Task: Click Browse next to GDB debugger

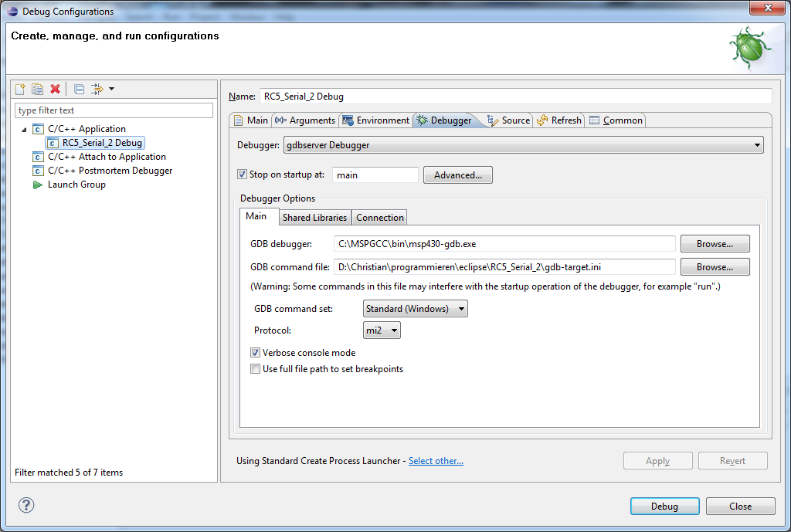Action: pos(714,243)
